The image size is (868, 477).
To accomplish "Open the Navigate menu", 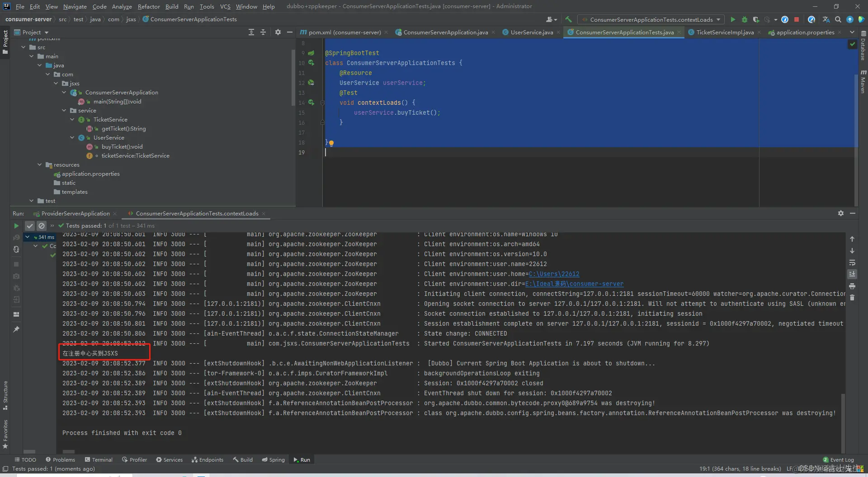I will [75, 6].
